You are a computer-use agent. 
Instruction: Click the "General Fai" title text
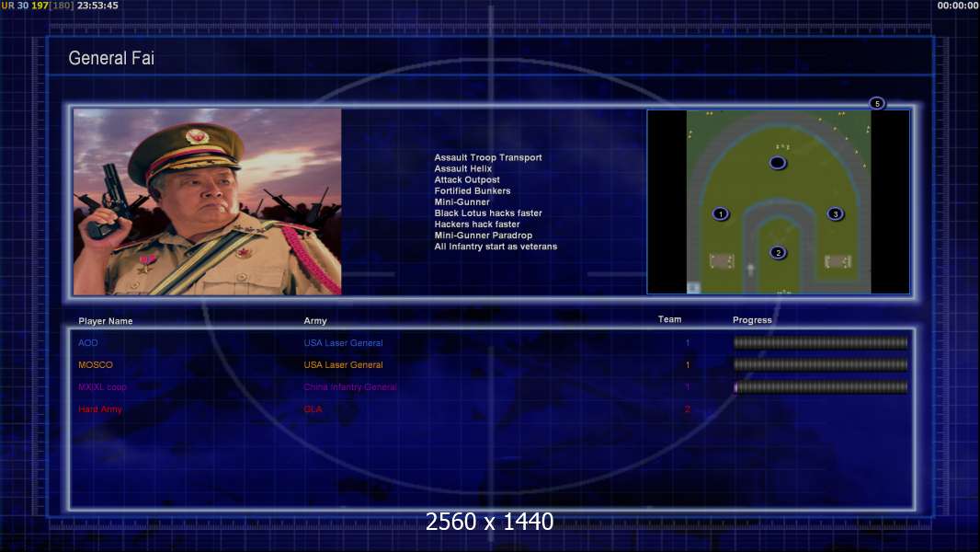point(111,58)
